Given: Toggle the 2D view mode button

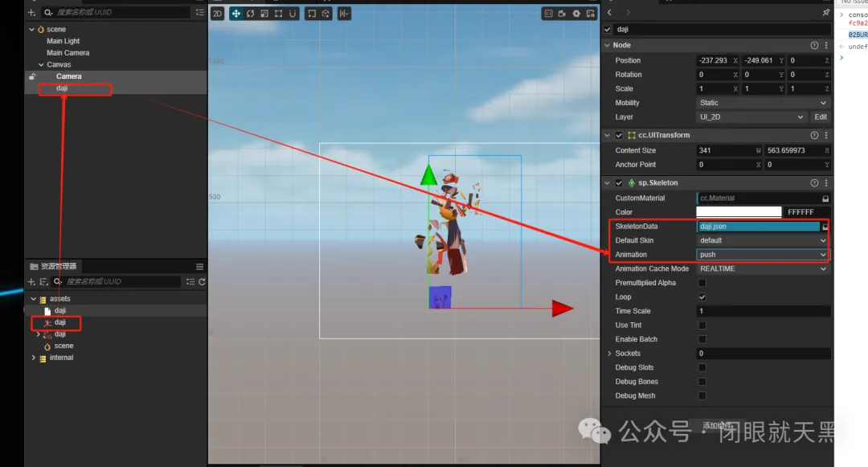Looking at the screenshot, I should point(218,14).
